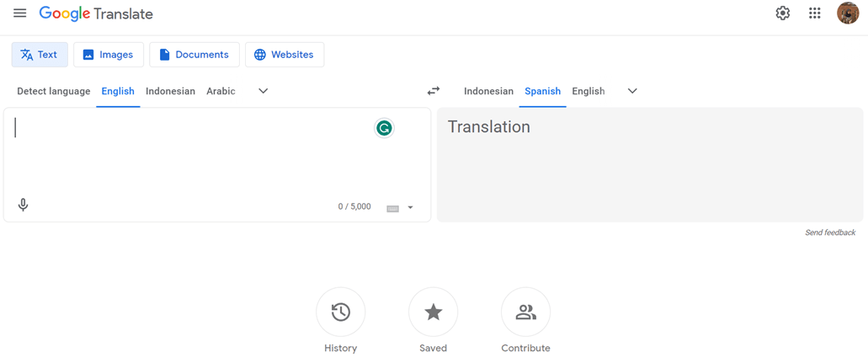The width and height of the screenshot is (868, 363).
Task: Select English as target language
Action: pyautogui.click(x=588, y=92)
